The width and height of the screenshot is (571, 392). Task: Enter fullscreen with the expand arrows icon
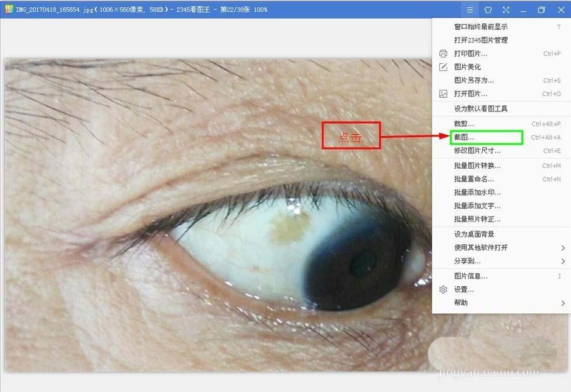coord(506,9)
